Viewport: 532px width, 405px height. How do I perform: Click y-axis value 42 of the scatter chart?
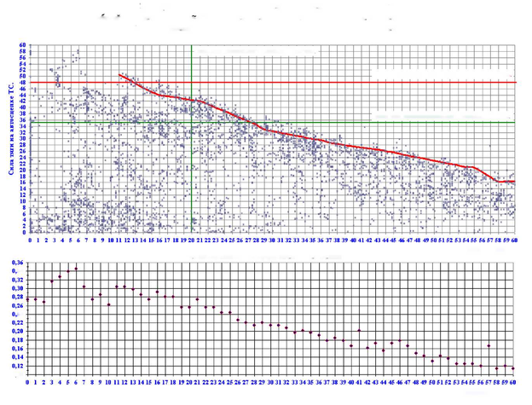[x=22, y=101]
